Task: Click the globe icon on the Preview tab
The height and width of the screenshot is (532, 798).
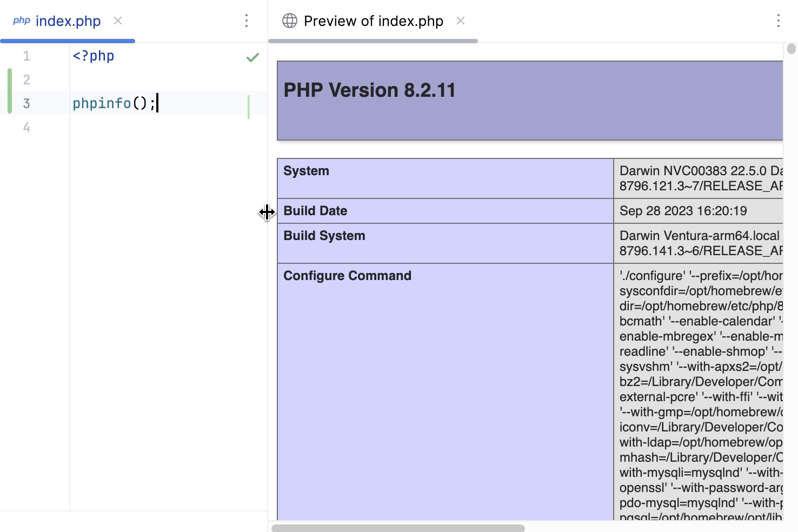Action: click(x=290, y=21)
